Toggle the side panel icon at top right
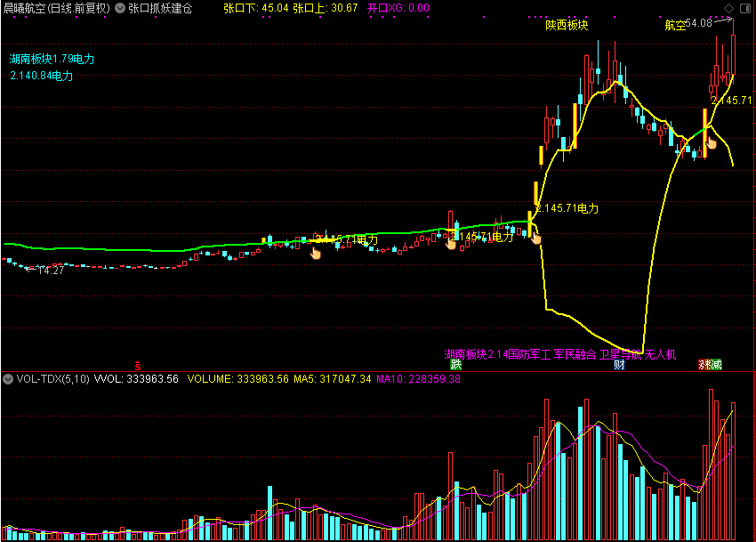This screenshot has height=542, width=756. pos(745,8)
